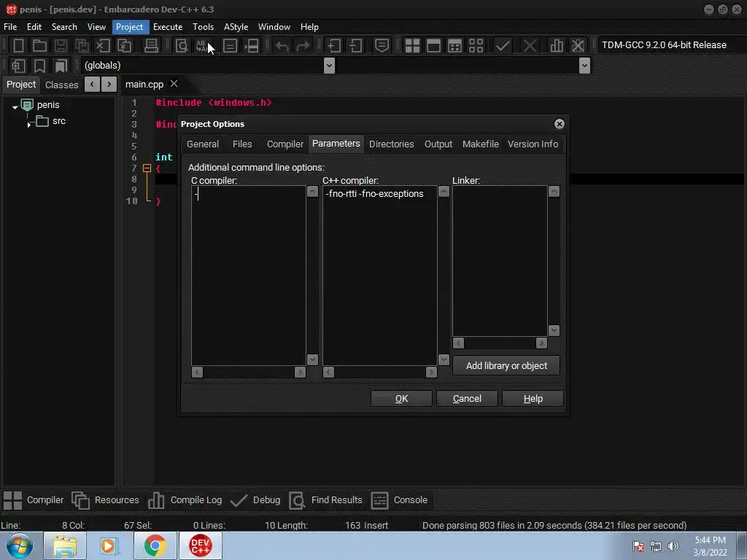Screen dimensions: 747x560
Task: Click the Close All files icon
Action: click(x=124, y=46)
